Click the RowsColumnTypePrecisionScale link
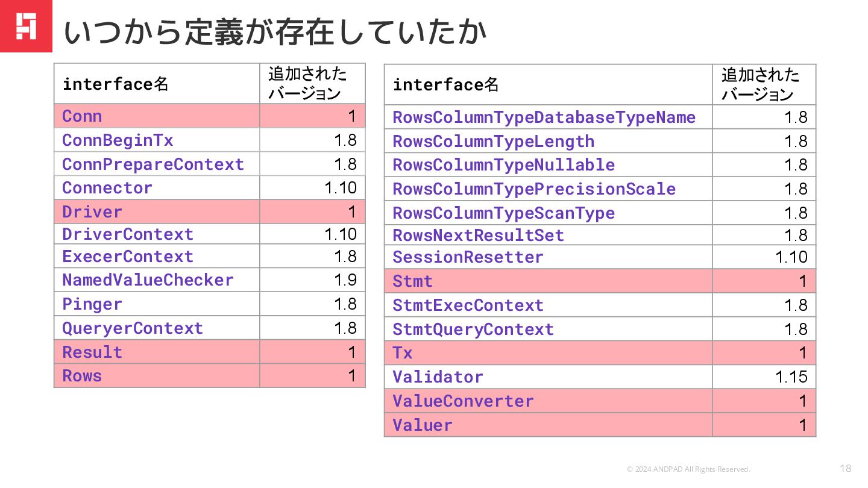868x488 pixels. click(x=534, y=189)
